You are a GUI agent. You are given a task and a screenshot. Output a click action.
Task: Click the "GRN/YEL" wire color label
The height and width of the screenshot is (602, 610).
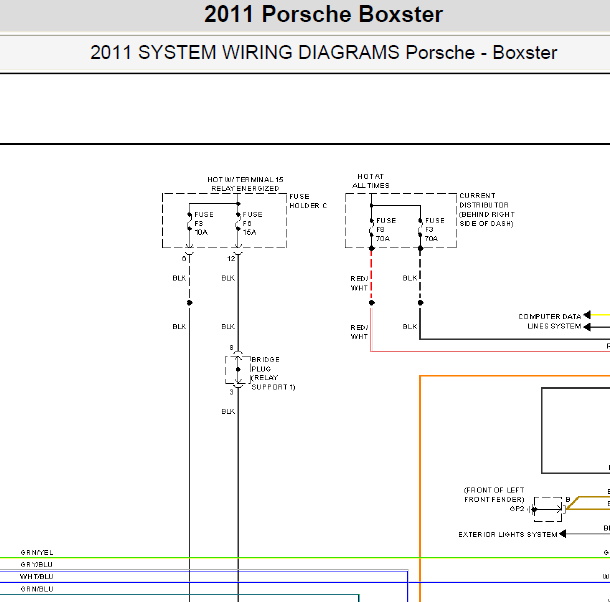pos(37,553)
